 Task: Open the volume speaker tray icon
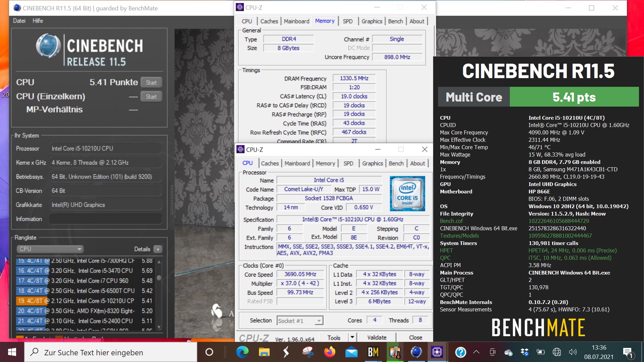[x=573, y=352]
